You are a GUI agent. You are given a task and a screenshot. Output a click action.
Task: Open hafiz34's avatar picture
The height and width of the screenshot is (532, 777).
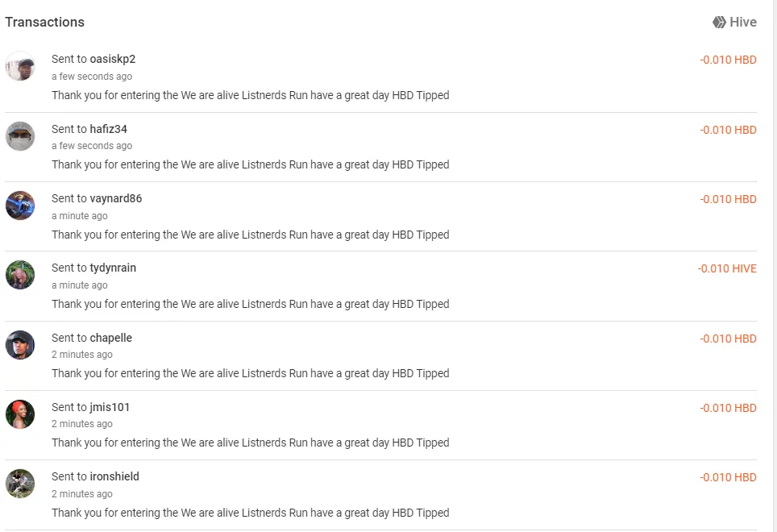pyautogui.click(x=20, y=136)
